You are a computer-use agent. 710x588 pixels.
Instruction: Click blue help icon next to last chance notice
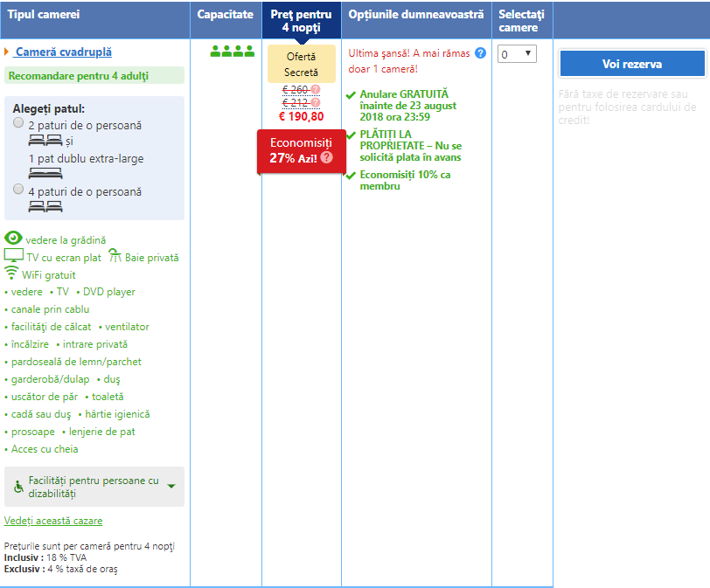point(480,53)
